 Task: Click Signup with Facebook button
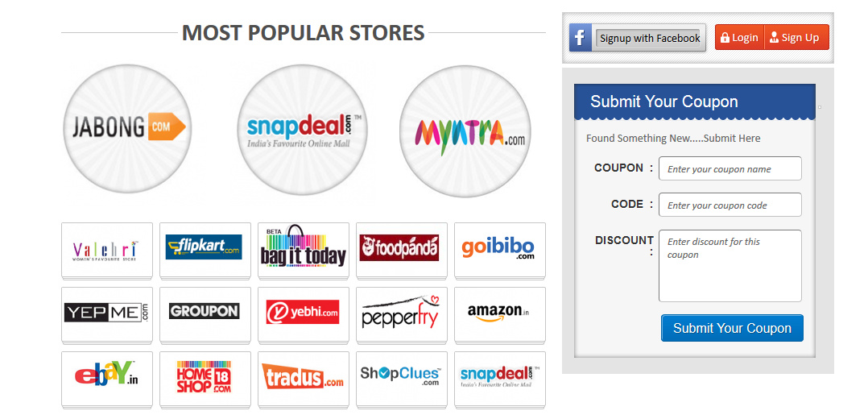[649, 38]
